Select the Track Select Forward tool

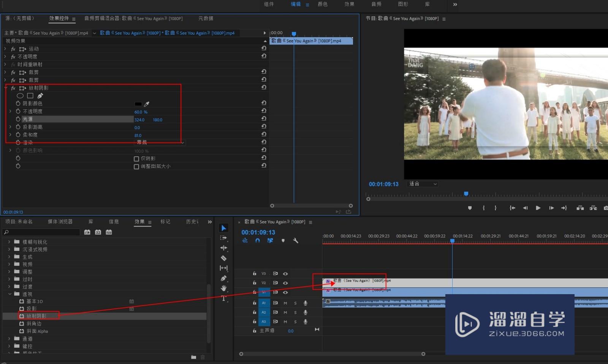point(223,238)
